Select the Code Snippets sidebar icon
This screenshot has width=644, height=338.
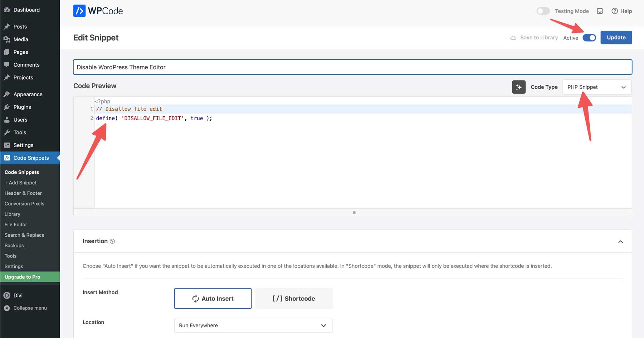[7, 158]
